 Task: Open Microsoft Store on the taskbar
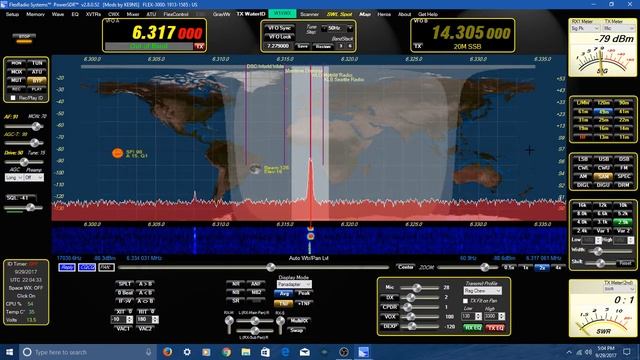265,352
